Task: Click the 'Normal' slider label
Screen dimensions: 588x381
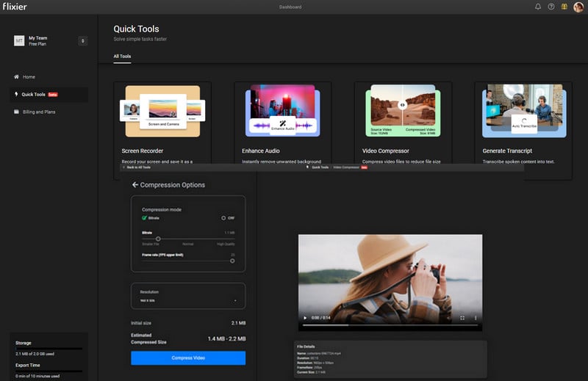Action: (188, 244)
